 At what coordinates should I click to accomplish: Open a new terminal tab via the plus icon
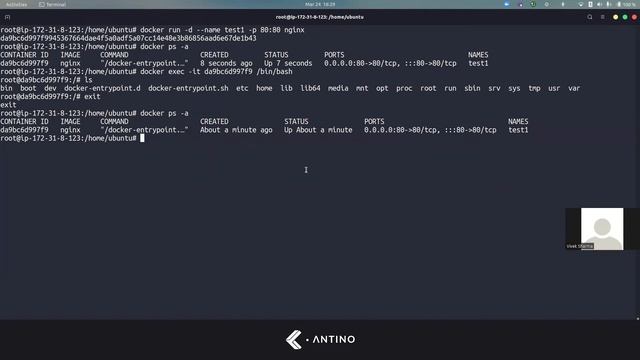click(7, 17)
